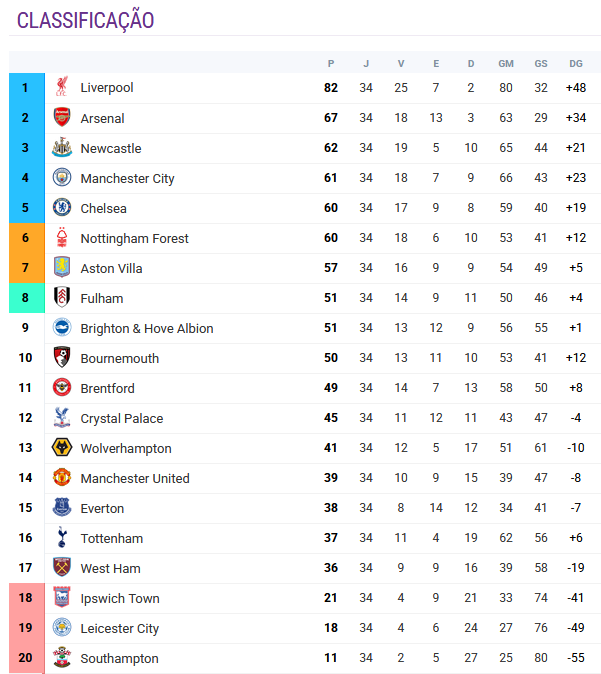Image resolution: width=601 pixels, height=674 pixels.
Task: Click the GM goals scored header
Action: click(506, 64)
